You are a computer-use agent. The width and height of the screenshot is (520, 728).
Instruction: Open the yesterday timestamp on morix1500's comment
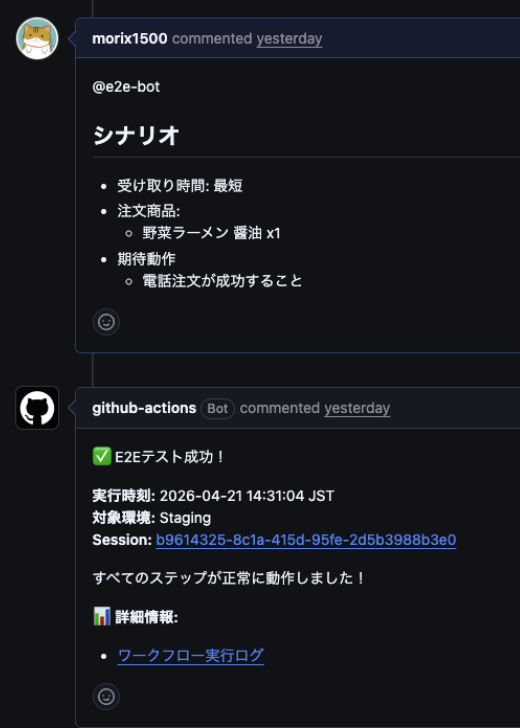pos(289,39)
